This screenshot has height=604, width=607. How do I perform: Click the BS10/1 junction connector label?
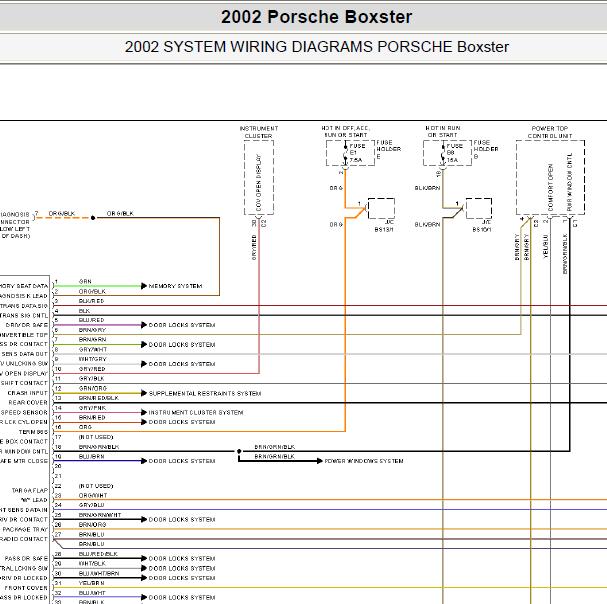coord(482,230)
